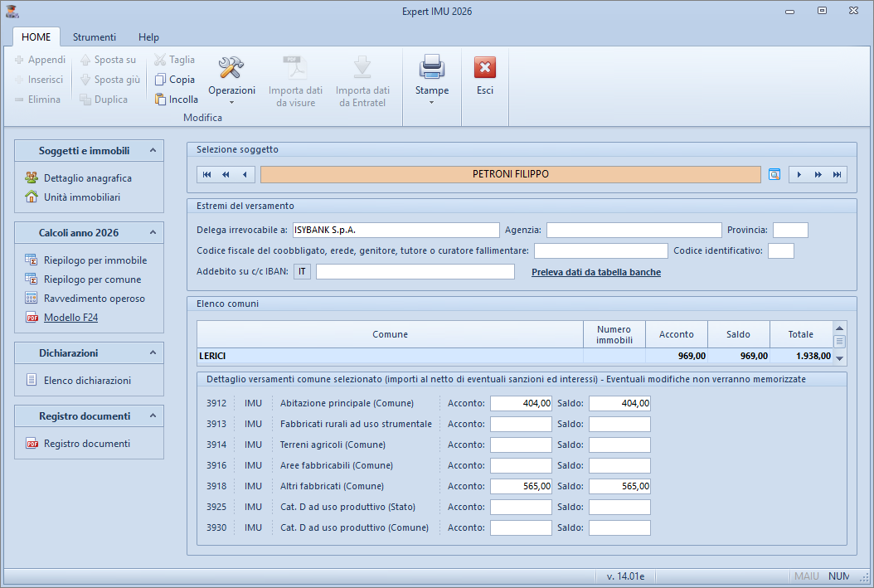Open the Help tab

148,37
